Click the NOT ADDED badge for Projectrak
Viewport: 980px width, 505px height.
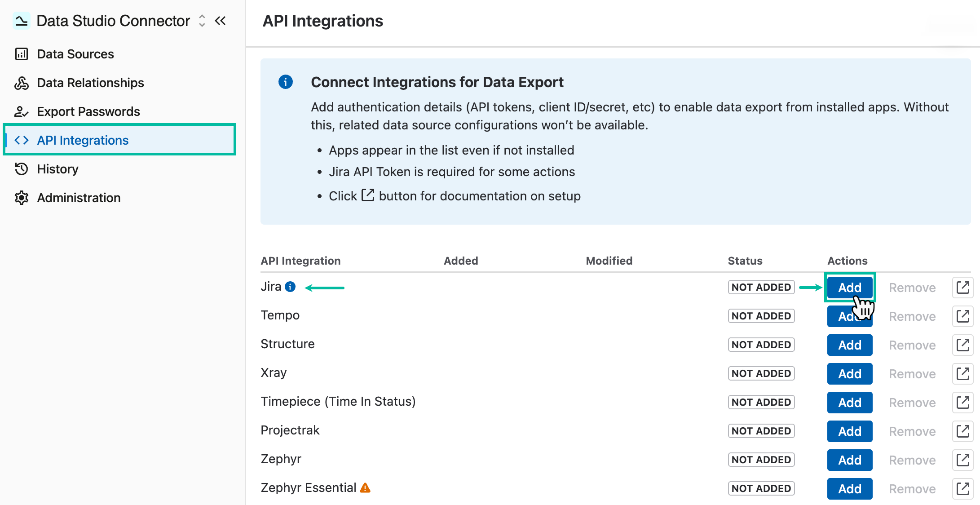[761, 431]
